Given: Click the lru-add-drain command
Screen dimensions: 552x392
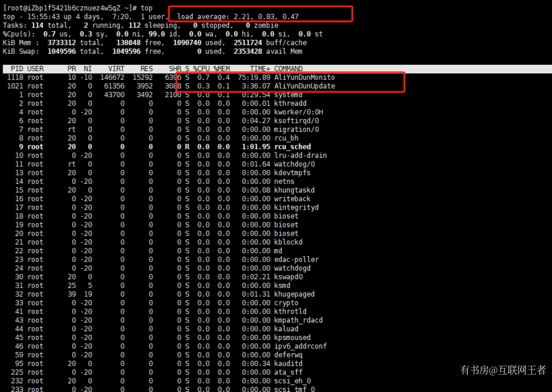Looking at the screenshot, I should point(300,155).
